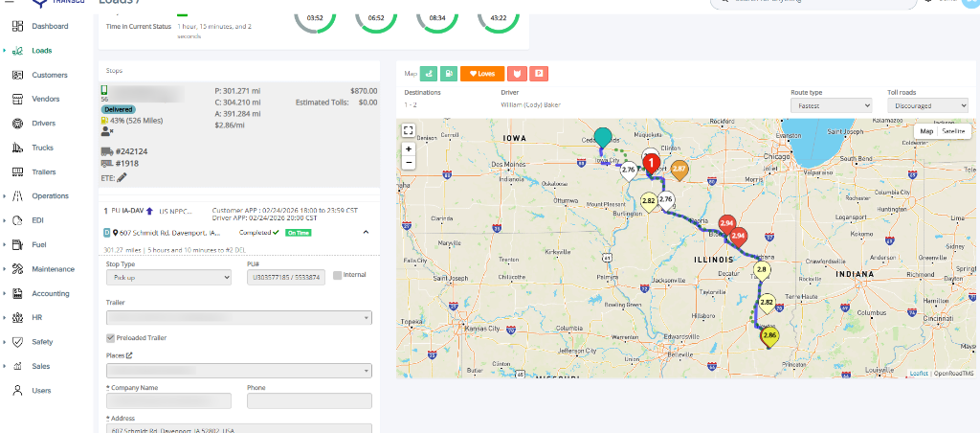
Task: Zoom in on the map
Action: 408,149
